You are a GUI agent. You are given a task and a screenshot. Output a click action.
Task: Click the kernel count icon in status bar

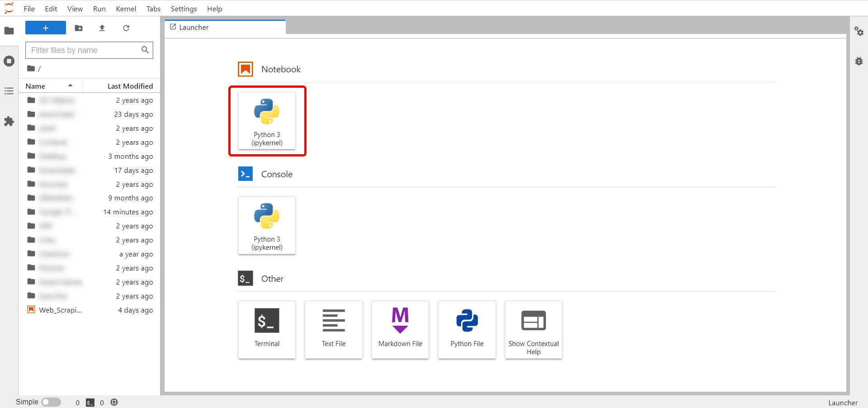114,402
